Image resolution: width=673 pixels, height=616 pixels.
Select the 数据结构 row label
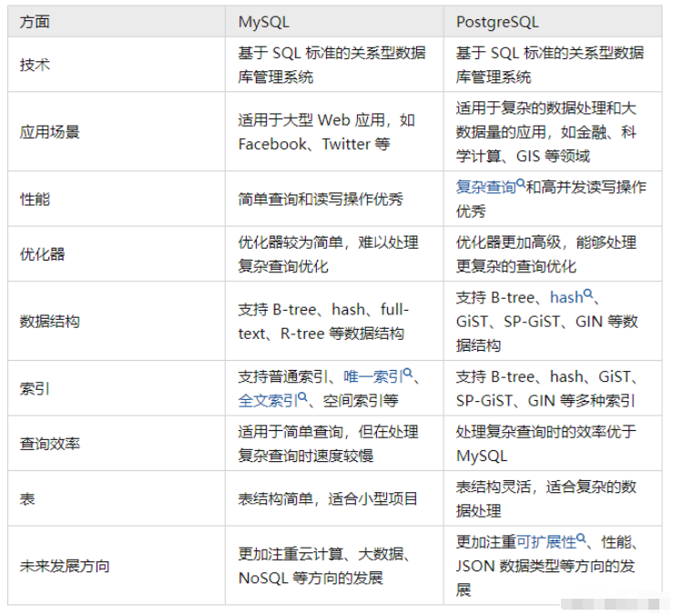pos(49,322)
